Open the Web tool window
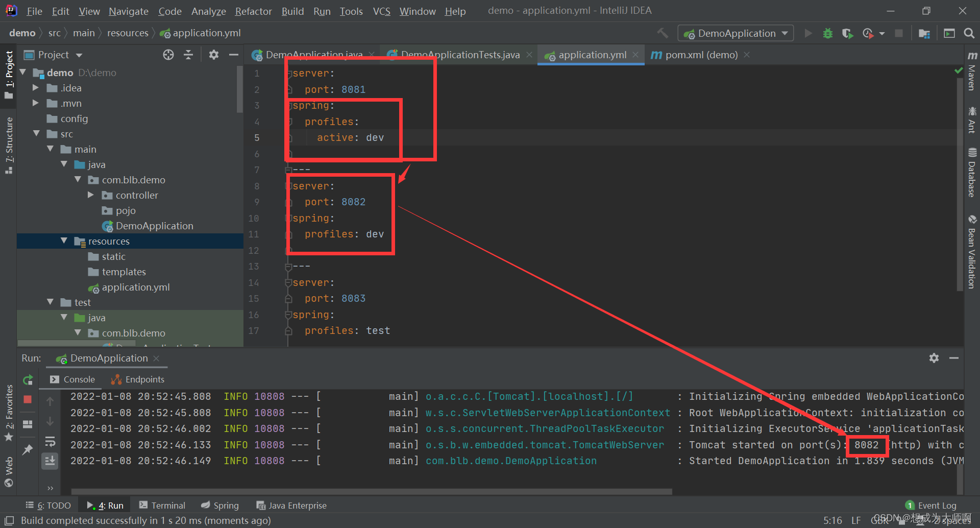The width and height of the screenshot is (980, 528). coord(9,472)
